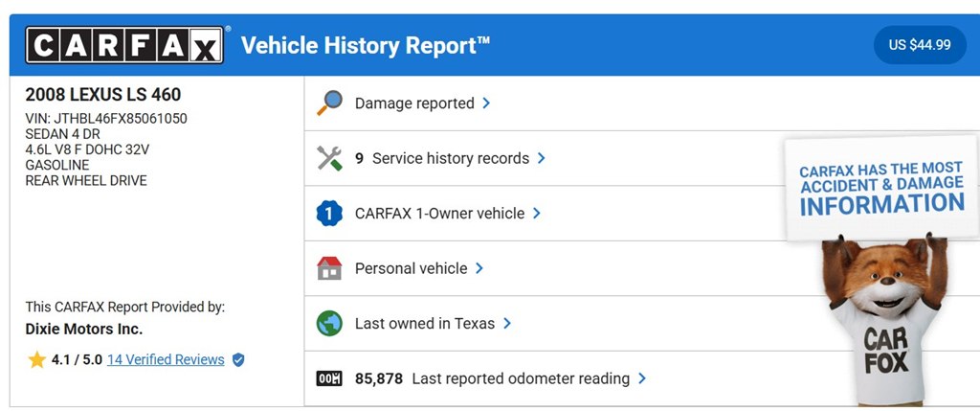Open the Damage reported link
This screenshot has width=980, height=411.
(x=414, y=103)
